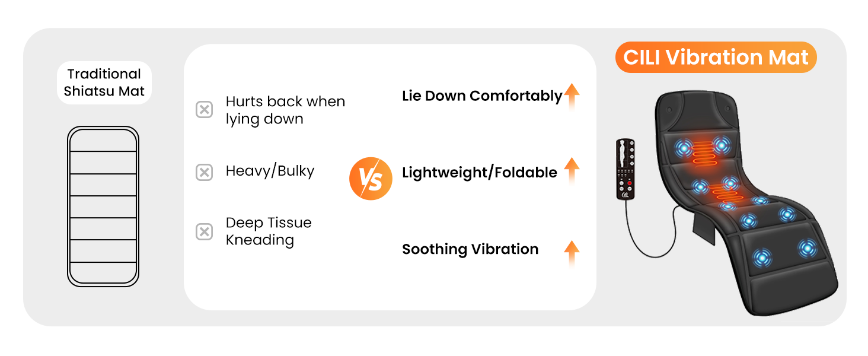This screenshot has width=868, height=356.
Task: Select the Lightweight/Foldable text
Action: tap(479, 173)
